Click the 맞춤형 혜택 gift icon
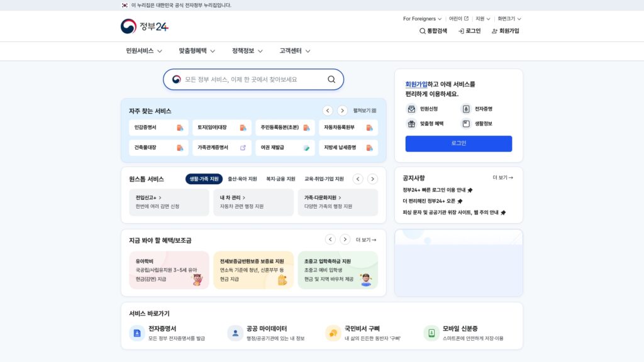Image resolution: width=644 pixels, height=362 pixels. (x=411, y=124)
